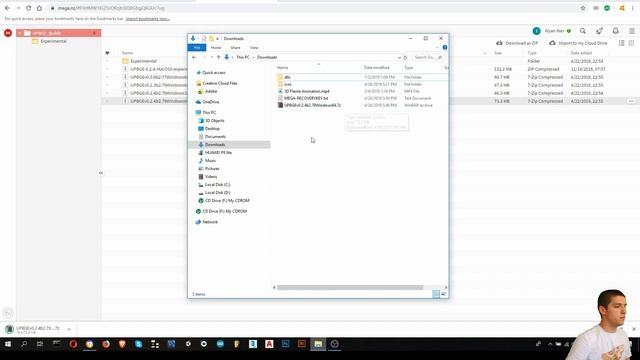Click Search Downloads field
The width and height of the screenshot is (640, 360).
[x=427, y=58]
